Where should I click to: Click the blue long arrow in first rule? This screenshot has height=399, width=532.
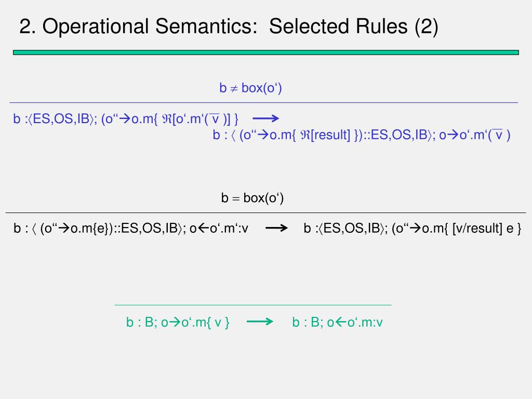[265, 118]
